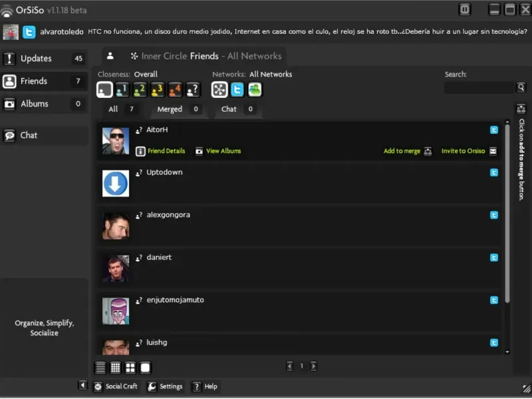Open Chat section in sidebar

[44, 136]
